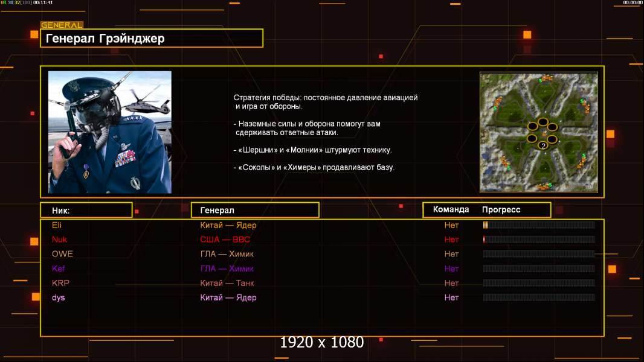Click the text "Стратегия победы: постоянное давление авиацией"
This screenshot has height=362, width=644.
[x=326, y=98]
